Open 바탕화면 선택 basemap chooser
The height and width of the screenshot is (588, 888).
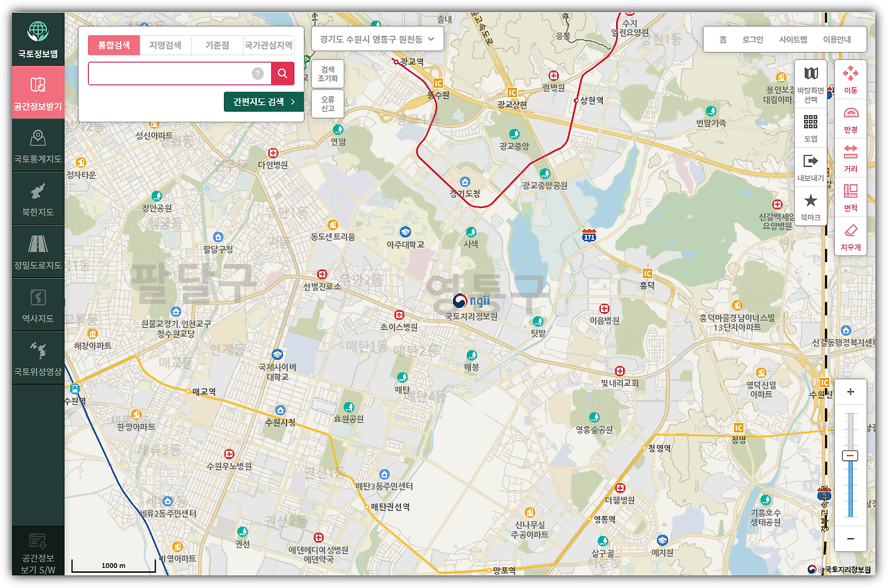click(x=810, y=83)
